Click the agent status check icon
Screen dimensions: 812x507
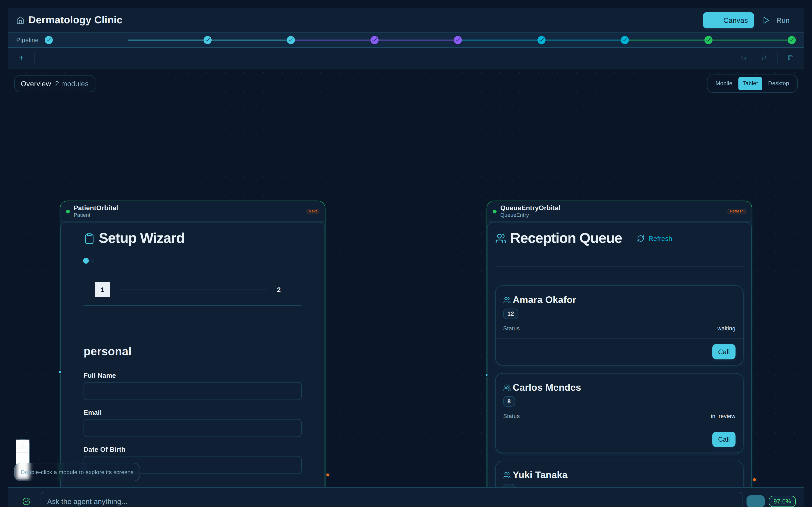pyautogui.click(x=26, y=501)
